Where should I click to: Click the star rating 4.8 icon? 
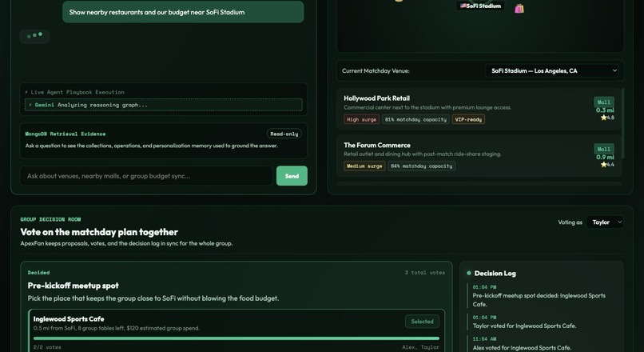pyautogui.click(x=604, y=118)
